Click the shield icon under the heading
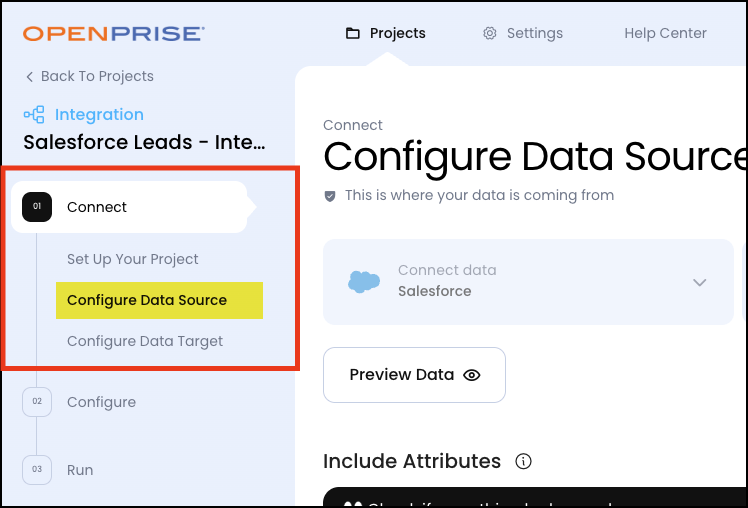Viewport: 748px width, 508px height. point(330,196)
